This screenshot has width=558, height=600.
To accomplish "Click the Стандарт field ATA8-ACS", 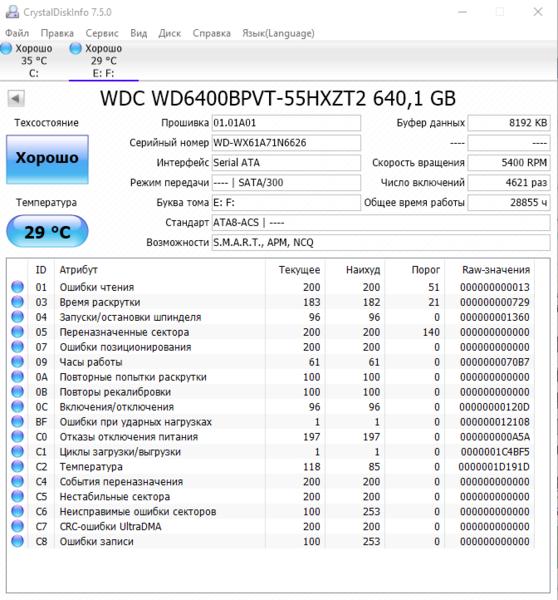I will [381, 223].
